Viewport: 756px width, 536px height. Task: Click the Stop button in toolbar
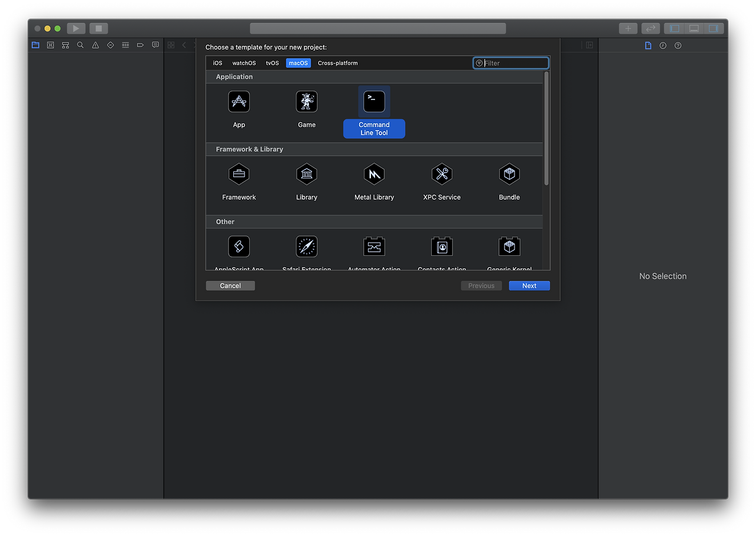(x=99, y=28)
